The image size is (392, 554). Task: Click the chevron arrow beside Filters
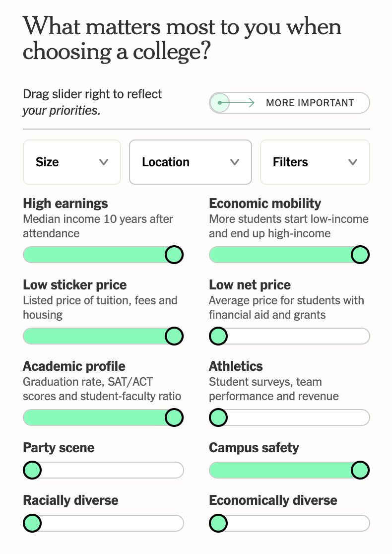point(353,162)
